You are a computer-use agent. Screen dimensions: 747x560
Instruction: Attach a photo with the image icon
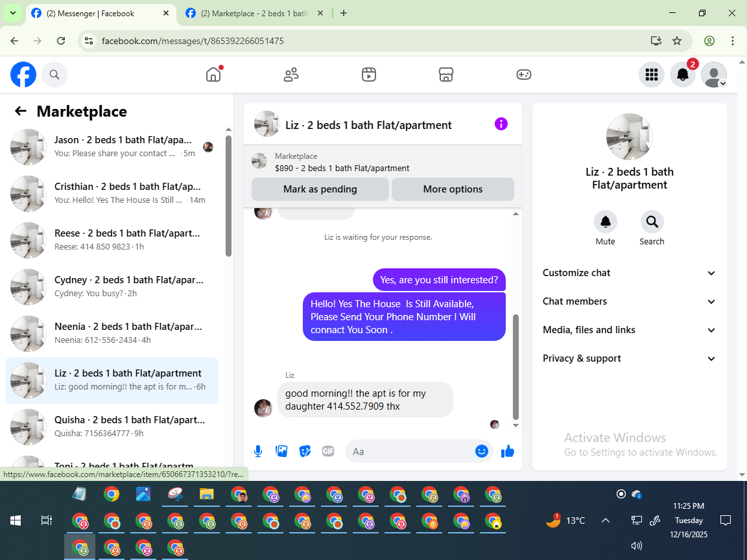coord(281,451)
